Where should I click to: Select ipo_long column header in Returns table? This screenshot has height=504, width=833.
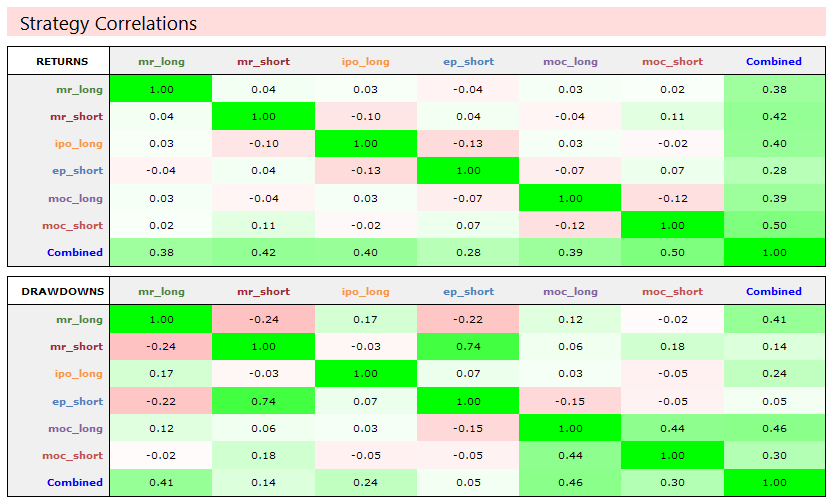[x=365, y=61]
